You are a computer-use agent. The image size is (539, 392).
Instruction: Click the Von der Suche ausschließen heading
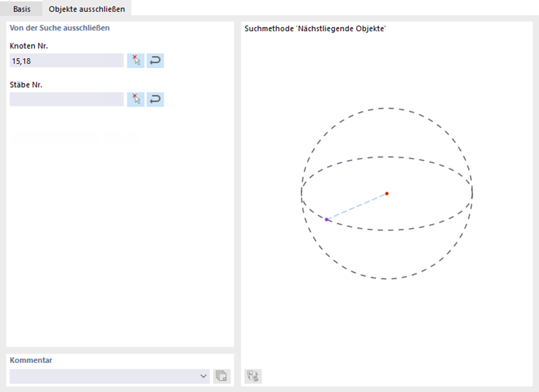pos(60,28)
